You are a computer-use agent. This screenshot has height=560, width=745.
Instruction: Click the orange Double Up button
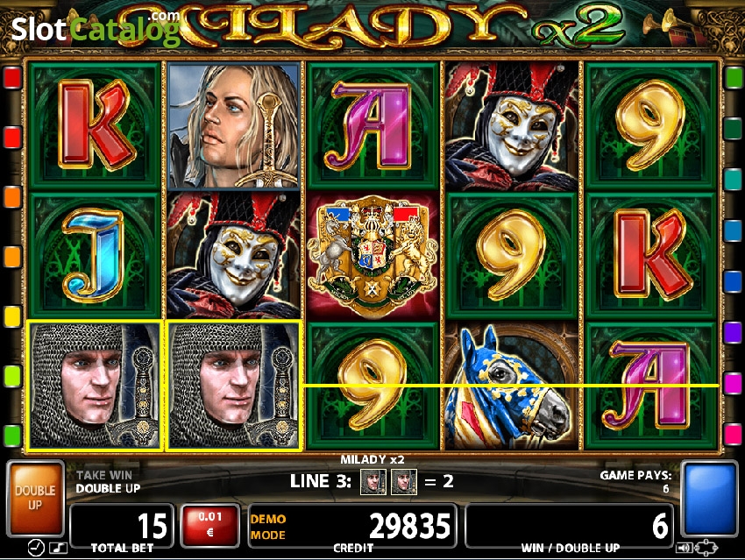35,498
